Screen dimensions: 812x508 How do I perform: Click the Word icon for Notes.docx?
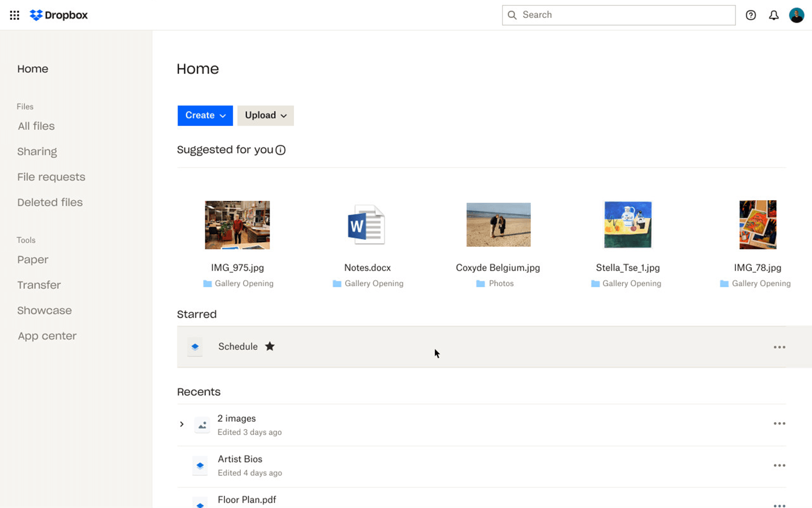point(366,225)
